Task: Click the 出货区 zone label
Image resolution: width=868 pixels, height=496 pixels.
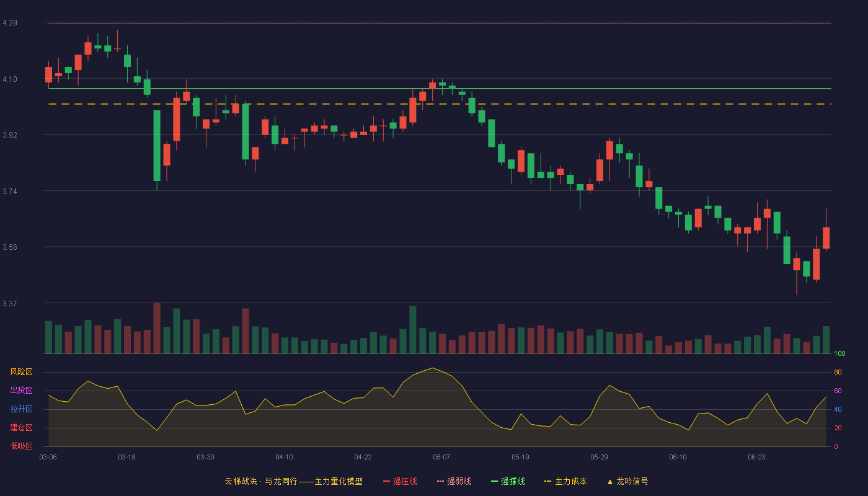Action: click(x=22, y=391)
